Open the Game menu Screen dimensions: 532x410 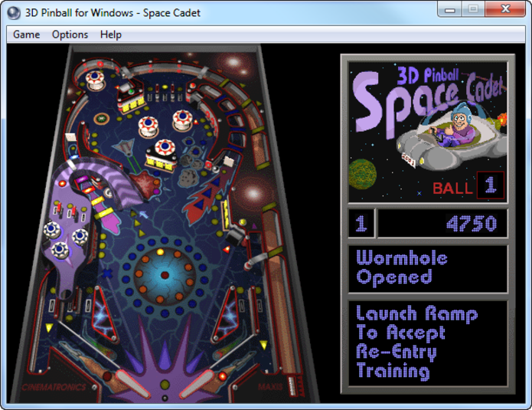[x=26, y=34]
